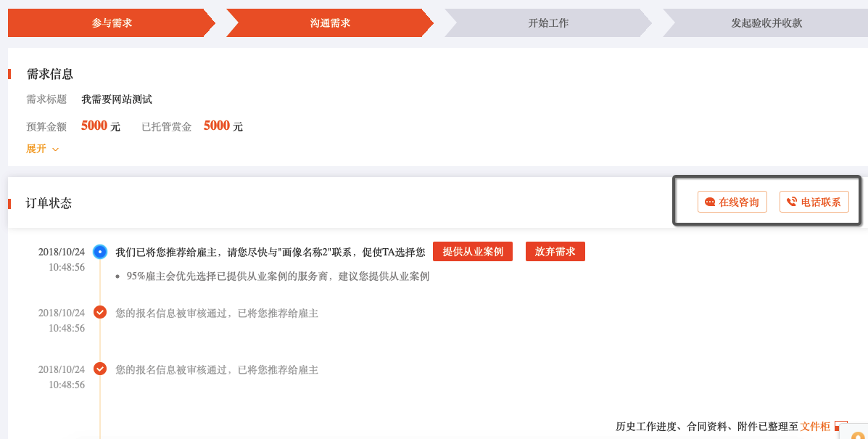This screenshot has width=868, height=439.
Task: Click the small icon after 文件柜
Action: [x=841, y=426]
